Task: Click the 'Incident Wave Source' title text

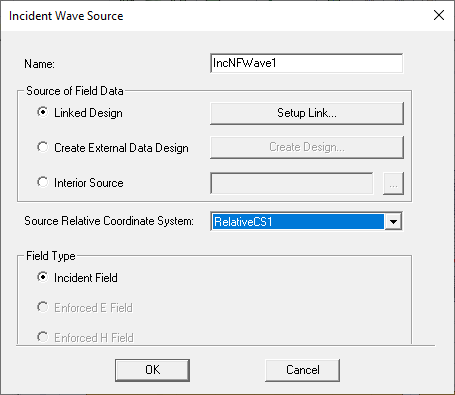Action: (x=66, y=16)
